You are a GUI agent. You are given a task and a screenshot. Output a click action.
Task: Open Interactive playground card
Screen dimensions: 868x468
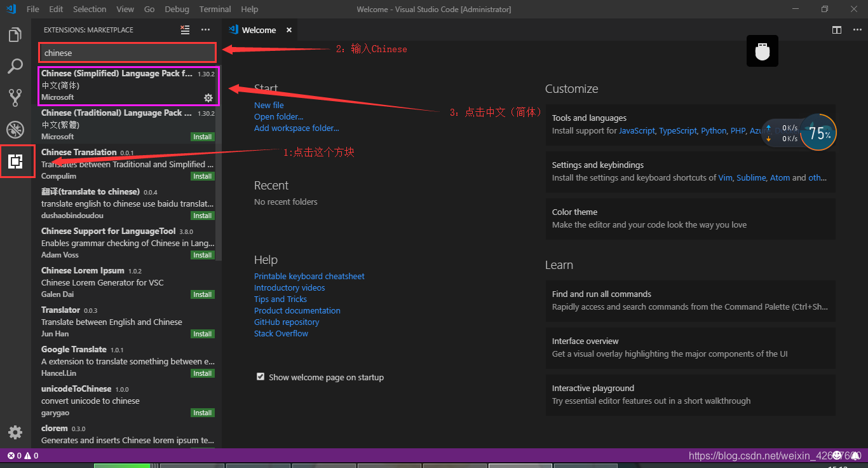[x=690, y=395]
